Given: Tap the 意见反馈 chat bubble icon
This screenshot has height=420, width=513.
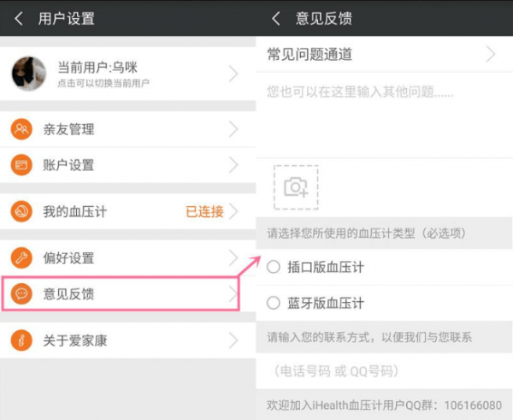Looking at the screenshot, I should [21, 293].
